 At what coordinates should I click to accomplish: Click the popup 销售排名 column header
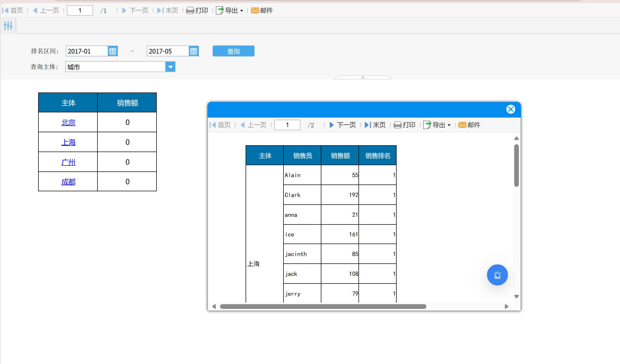(x=378, y=155)
